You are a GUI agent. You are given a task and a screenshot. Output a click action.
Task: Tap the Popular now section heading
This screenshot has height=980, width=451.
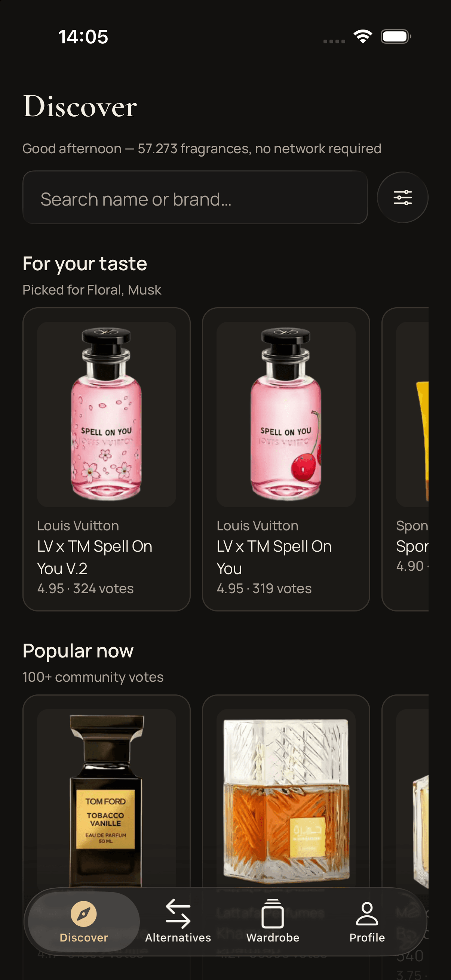click(78, 651)
